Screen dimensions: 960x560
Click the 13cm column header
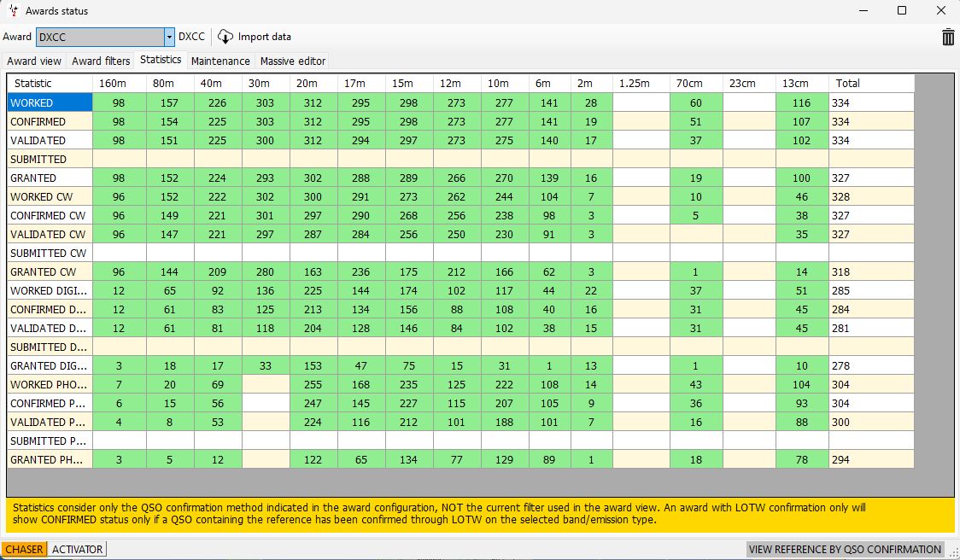(x=802, y=84)
